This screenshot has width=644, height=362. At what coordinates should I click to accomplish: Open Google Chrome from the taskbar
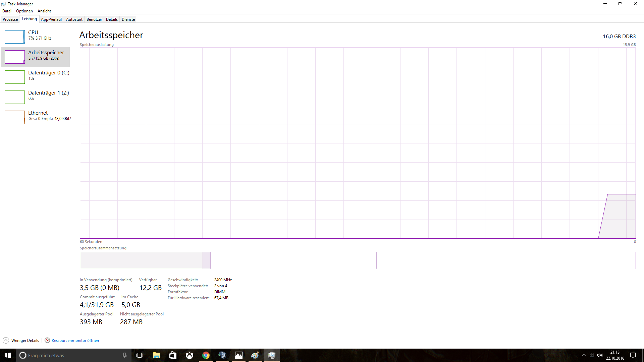pos(206,355)
